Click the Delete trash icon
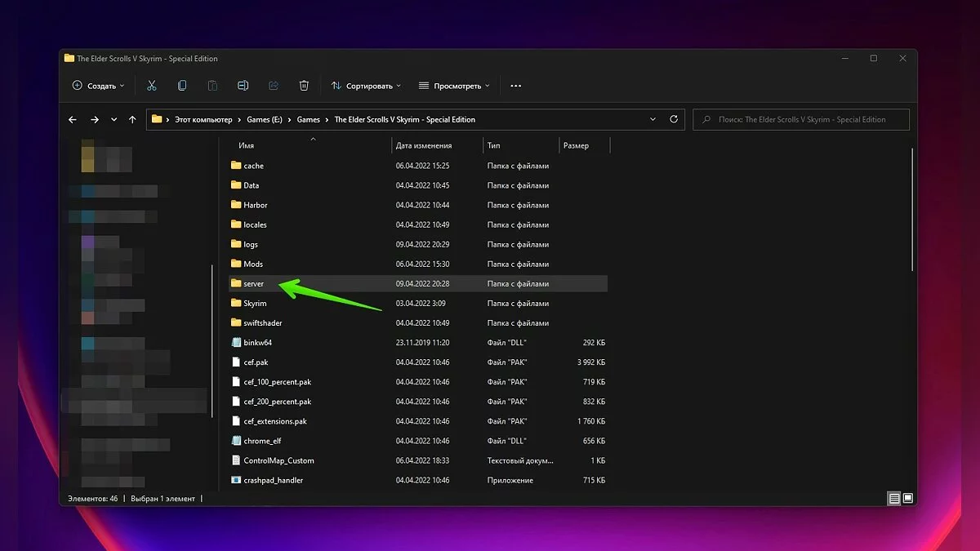This screenshot has height=551, width=980. 304,86
